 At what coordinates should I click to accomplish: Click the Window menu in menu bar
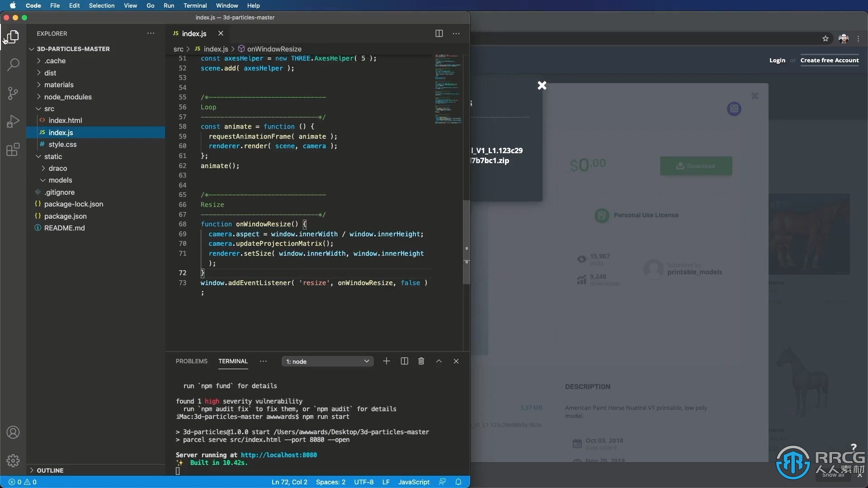coord(226,5)
